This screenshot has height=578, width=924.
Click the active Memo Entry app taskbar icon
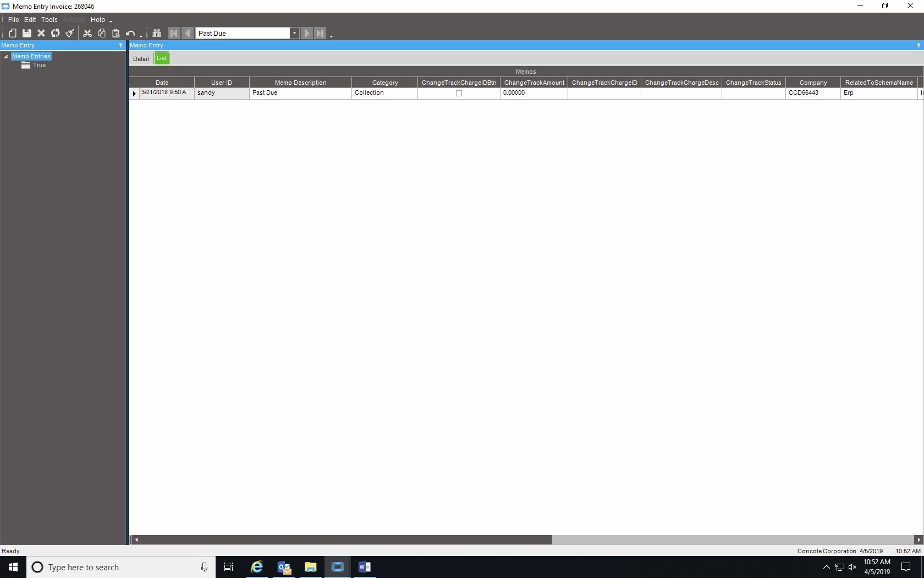click(338, 567)
